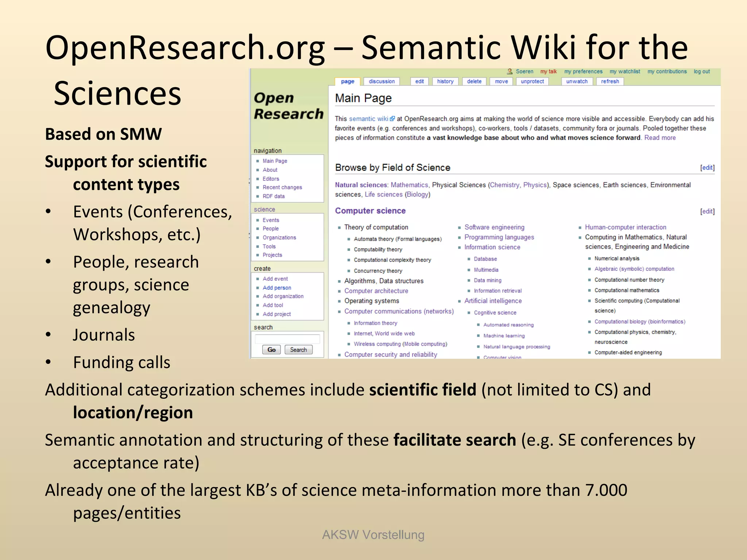Click the Read more link
747x560 pixels.
660,138
